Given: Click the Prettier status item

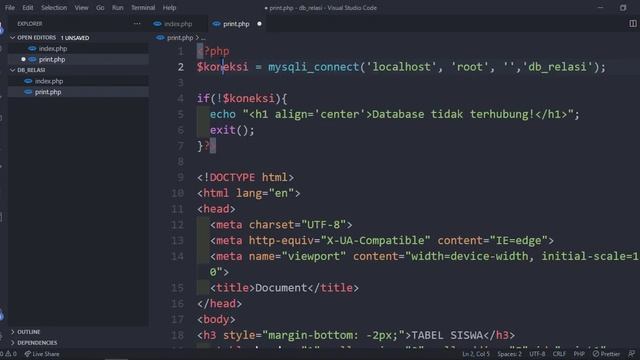Looking at the screenshot, I should click(606, 354).
